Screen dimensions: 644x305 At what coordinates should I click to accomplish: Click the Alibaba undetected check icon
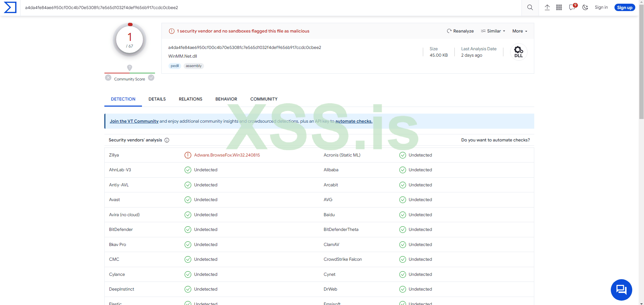pos(403,170)
